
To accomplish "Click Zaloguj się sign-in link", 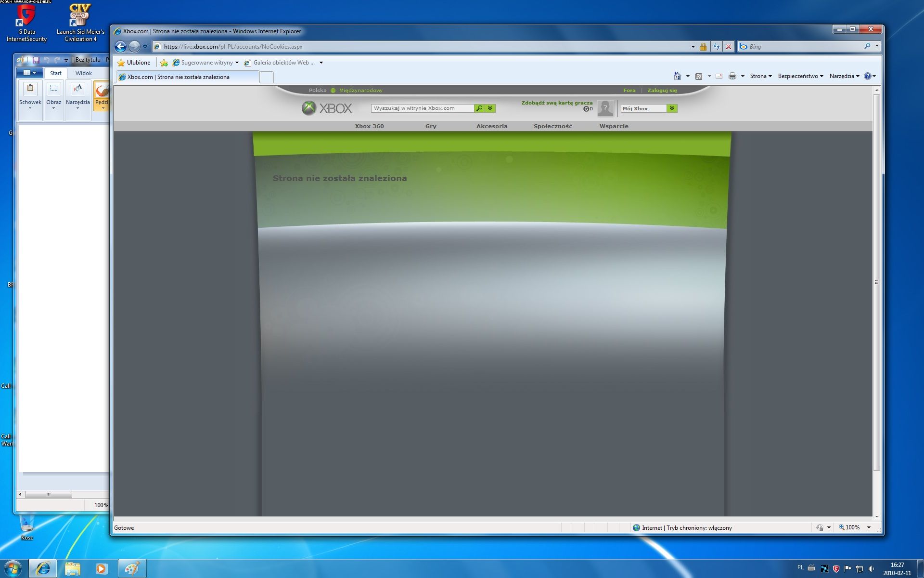I will coord(662,91).
